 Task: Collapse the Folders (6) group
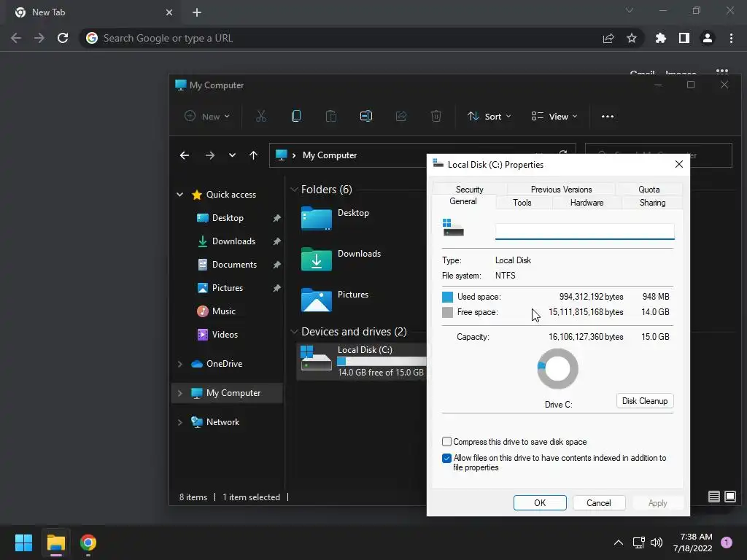click(294, 190)
